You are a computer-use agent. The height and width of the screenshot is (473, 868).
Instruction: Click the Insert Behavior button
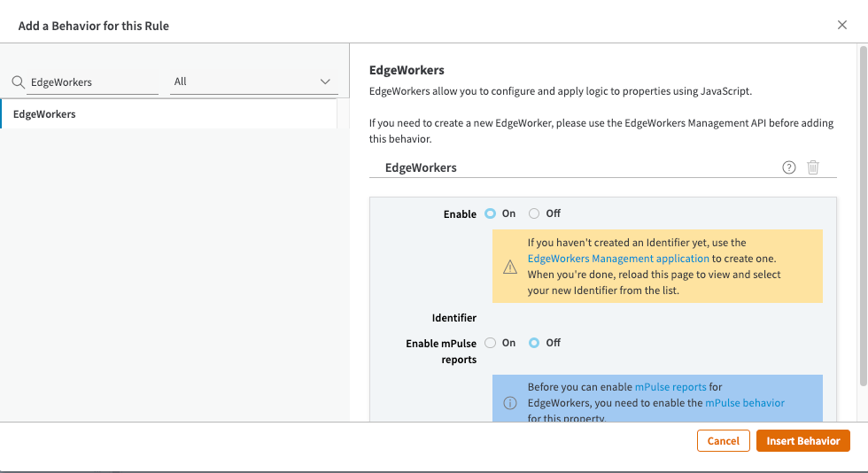coord(802,441)
